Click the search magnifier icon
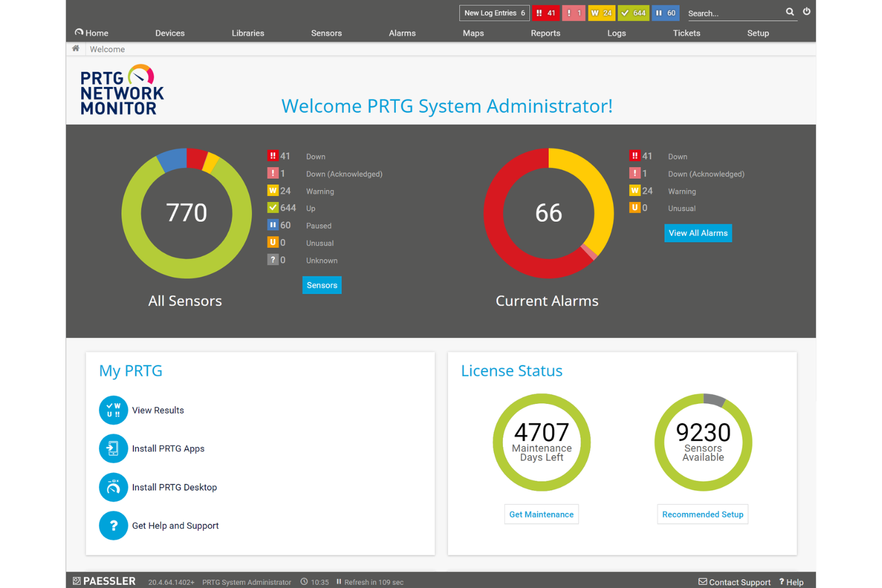882x588 pixels. (790, 11)
